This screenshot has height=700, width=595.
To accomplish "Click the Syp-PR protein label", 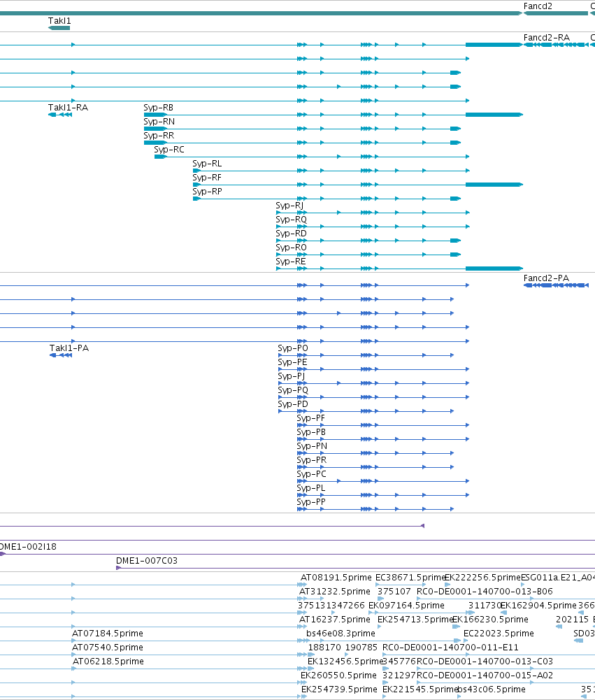I will 312,460.
